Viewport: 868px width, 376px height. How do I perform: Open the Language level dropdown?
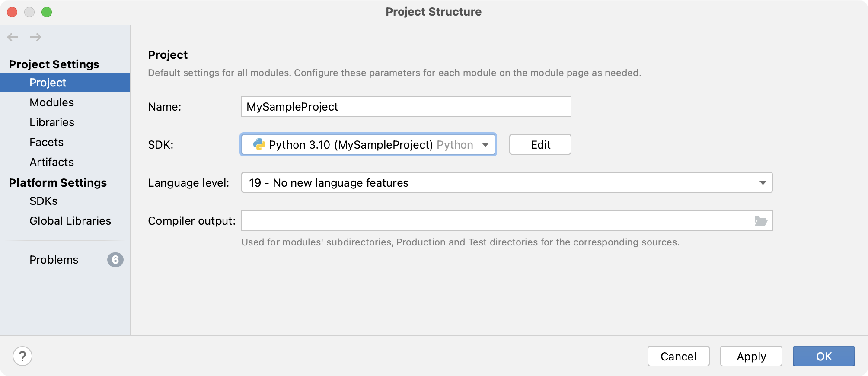click(x=763, y=183)
